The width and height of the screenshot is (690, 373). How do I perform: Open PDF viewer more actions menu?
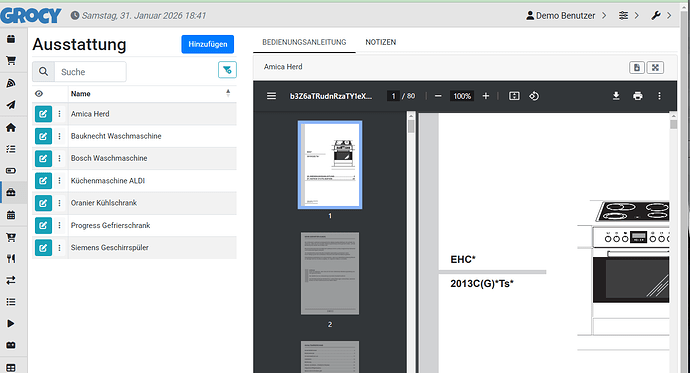[x=659, y=96]
